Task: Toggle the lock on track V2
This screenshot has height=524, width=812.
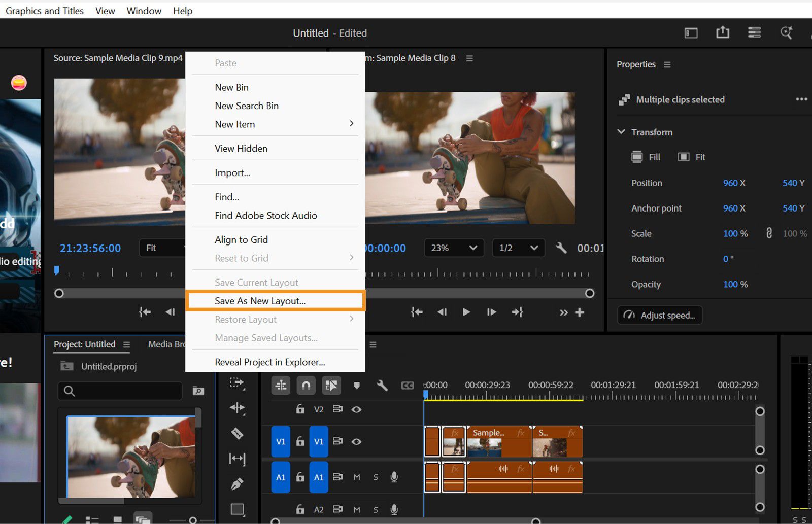Action: pyautogui.click(x=300, y=409)
